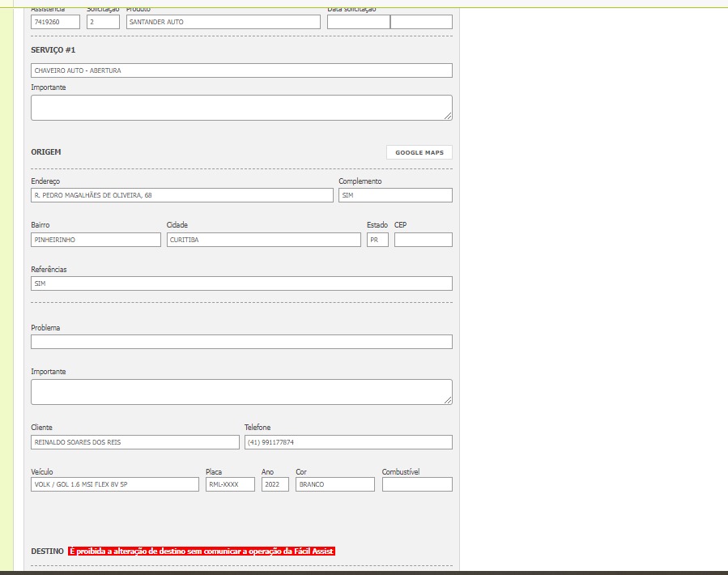This screenshot has height=575, width=728.
Task: Click the CEP label
Action: click(x=401, y=225)
